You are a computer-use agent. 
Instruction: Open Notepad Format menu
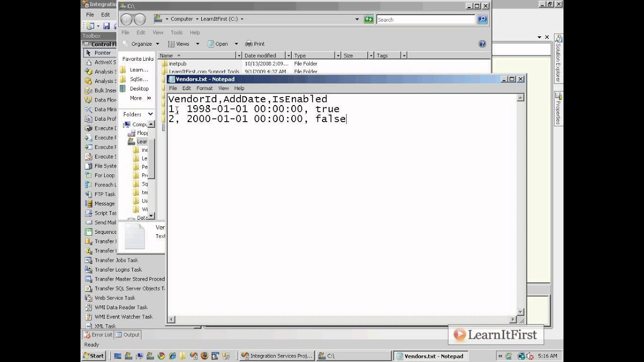(x=204, y=88)
